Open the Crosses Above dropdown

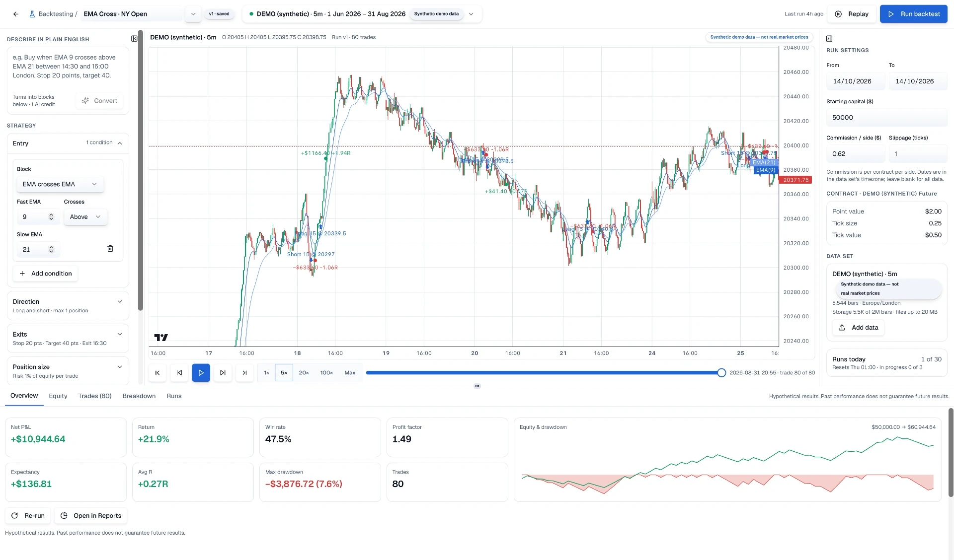85,217
